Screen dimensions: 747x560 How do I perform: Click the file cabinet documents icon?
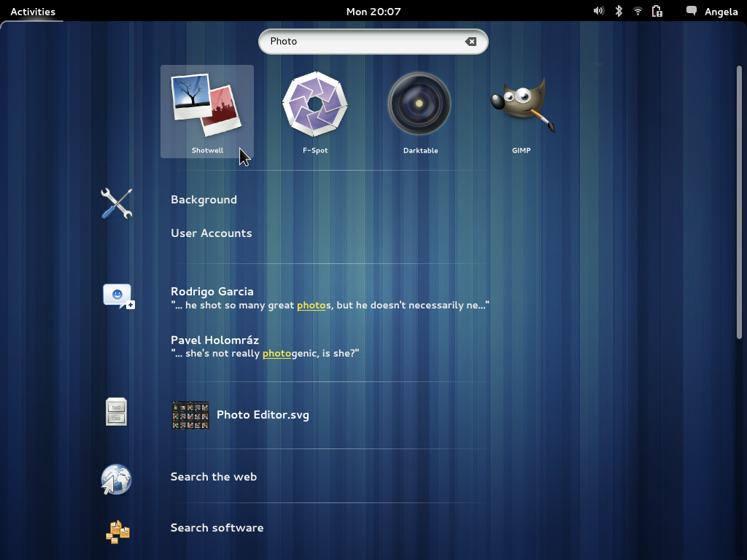click(116, 412)
